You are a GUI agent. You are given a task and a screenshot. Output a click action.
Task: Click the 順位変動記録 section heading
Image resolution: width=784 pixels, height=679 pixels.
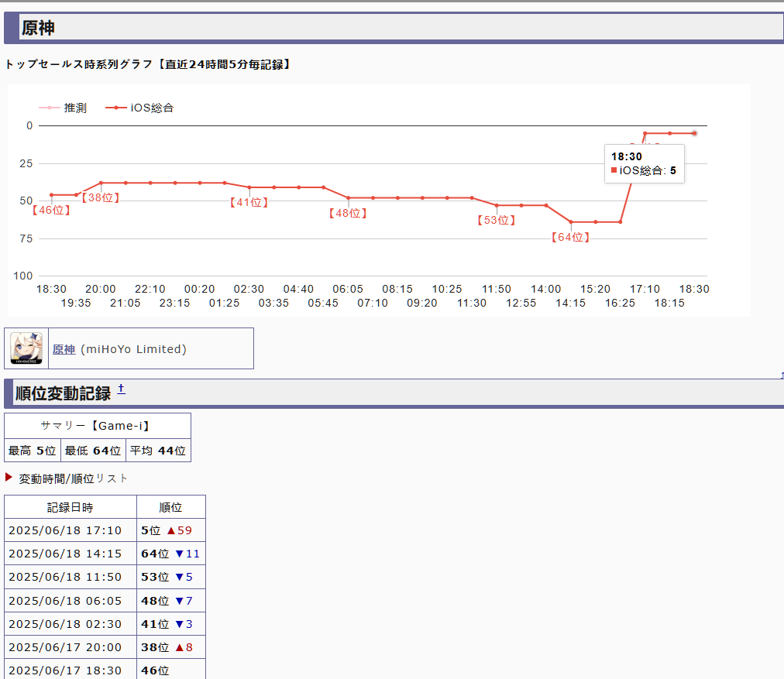coord(63,394)
